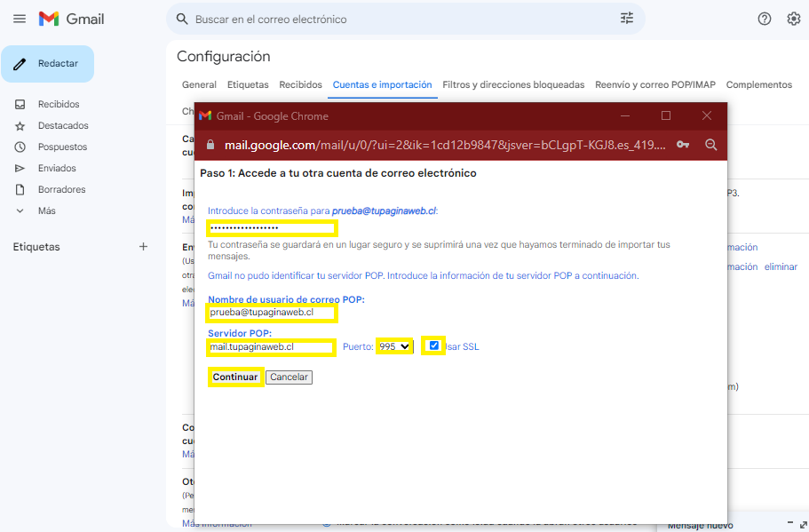Click the Servidor POP text field

271,347
